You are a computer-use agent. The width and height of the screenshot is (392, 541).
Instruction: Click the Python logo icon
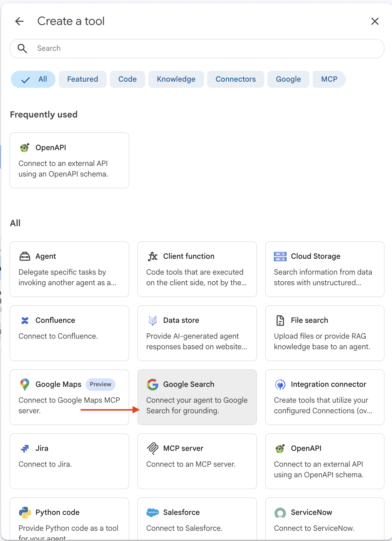[x=25, y=513]
